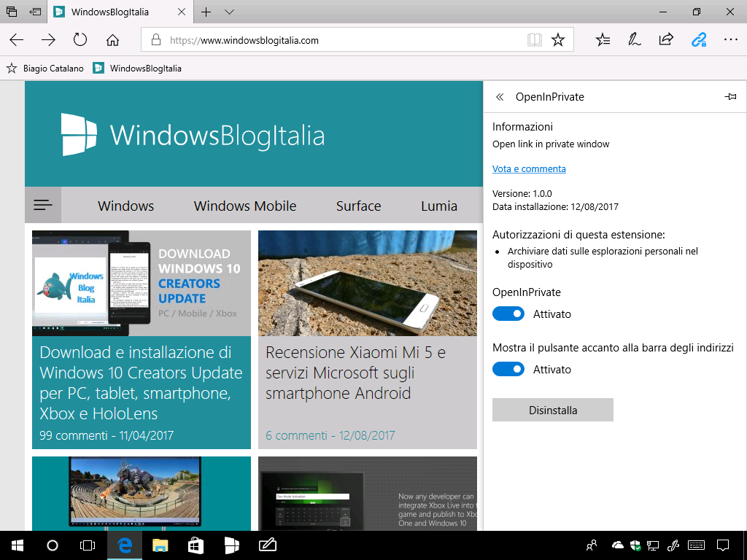Open the Xbox Live article thumbnail
Image resolution: width=747 pixels, height=560 pixels.
[368, 494]
